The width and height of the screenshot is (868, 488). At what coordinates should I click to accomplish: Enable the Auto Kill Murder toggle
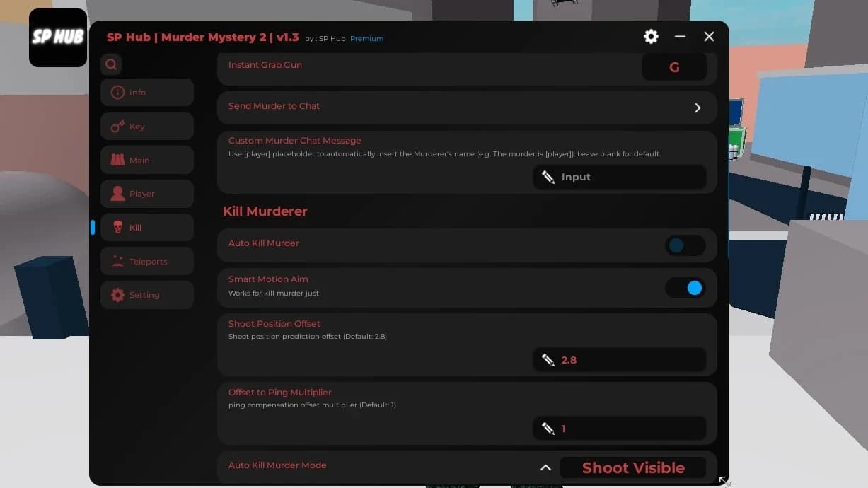point(685,245)
